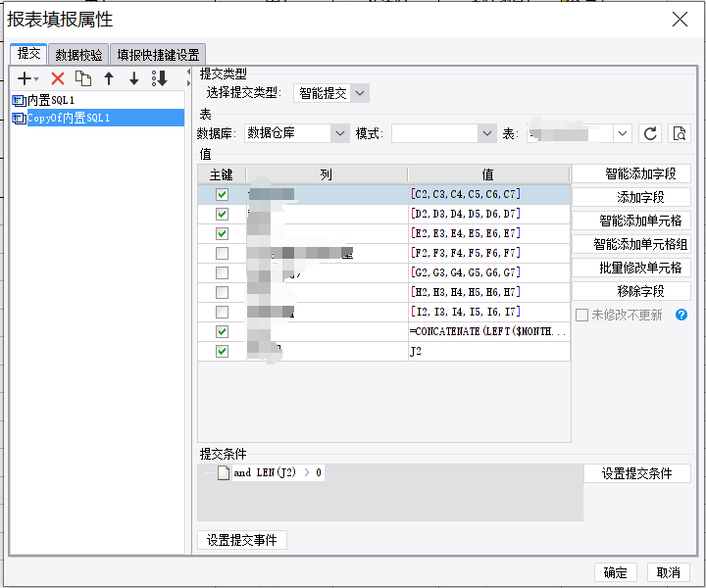This screenshot has height=588, width=706.
Task: Enable 未修改不更新 checkbox
Action: click(581, 315)
